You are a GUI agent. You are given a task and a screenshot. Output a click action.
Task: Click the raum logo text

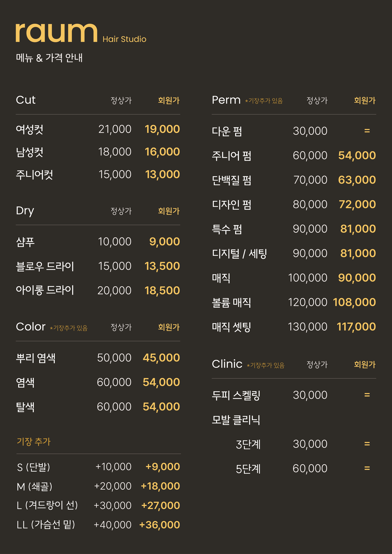pos(56,33)
